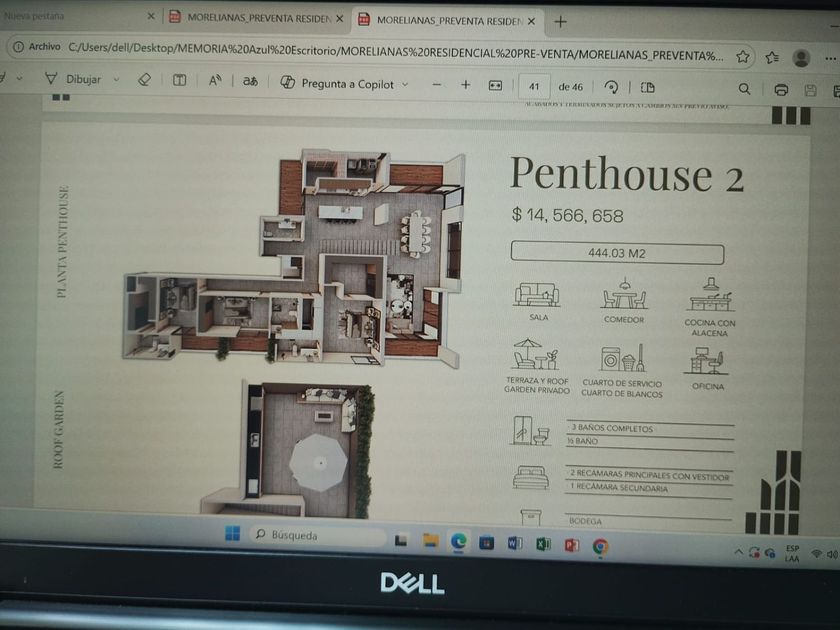The image size is (840, 630).
Task: Open the PDF search magnifier
Action: [744, 89]
